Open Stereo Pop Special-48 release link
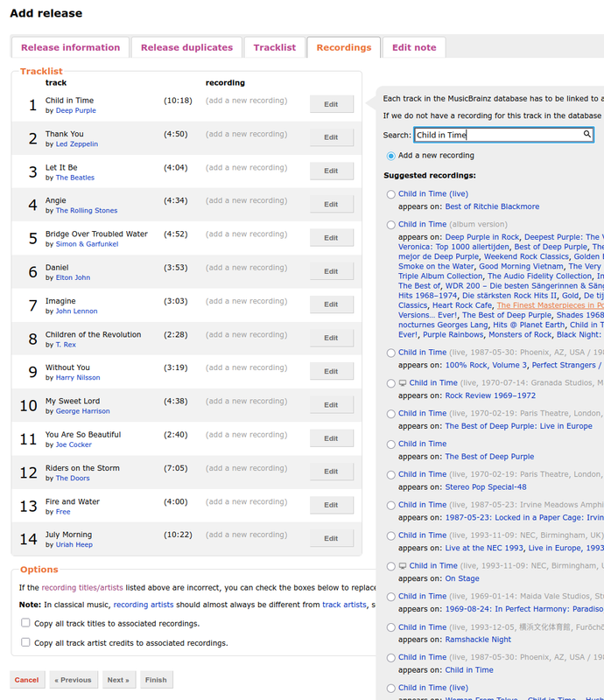The width and height of the screenshot is (604, 700). coord(486,487)
